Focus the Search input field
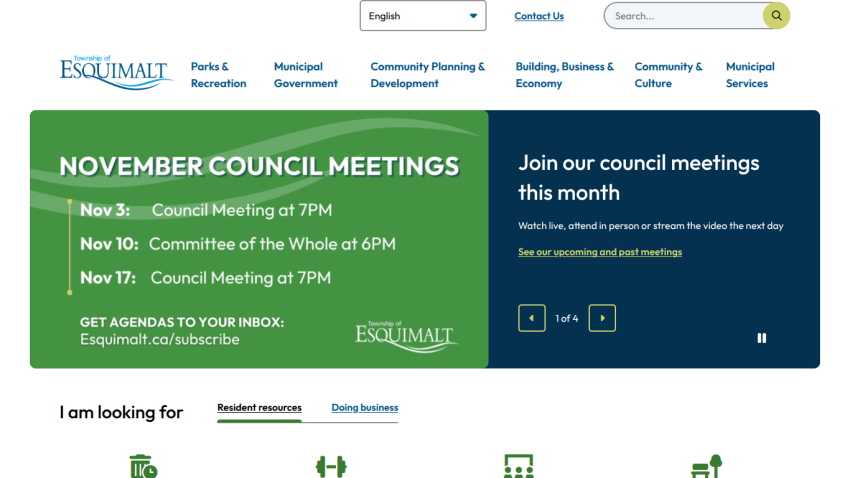 point(684,16)
